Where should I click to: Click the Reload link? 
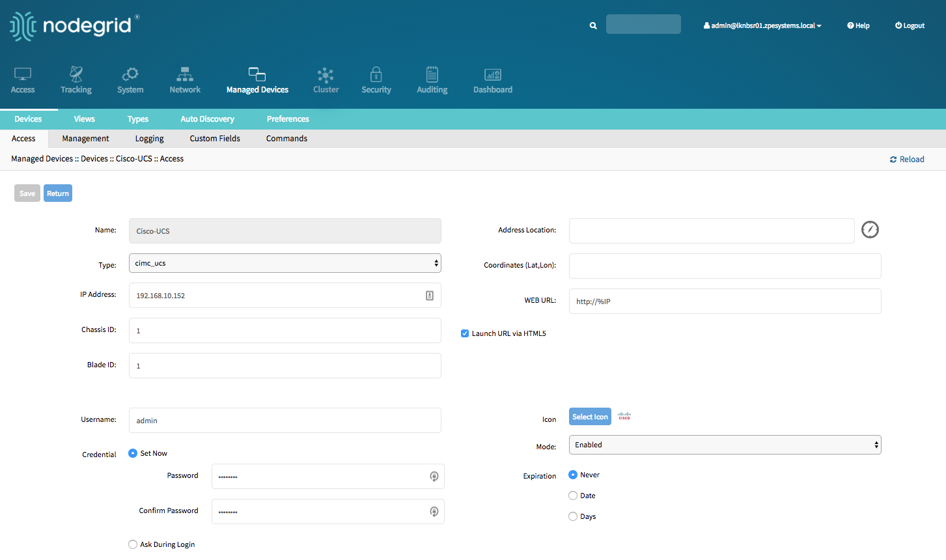[907, 160]
